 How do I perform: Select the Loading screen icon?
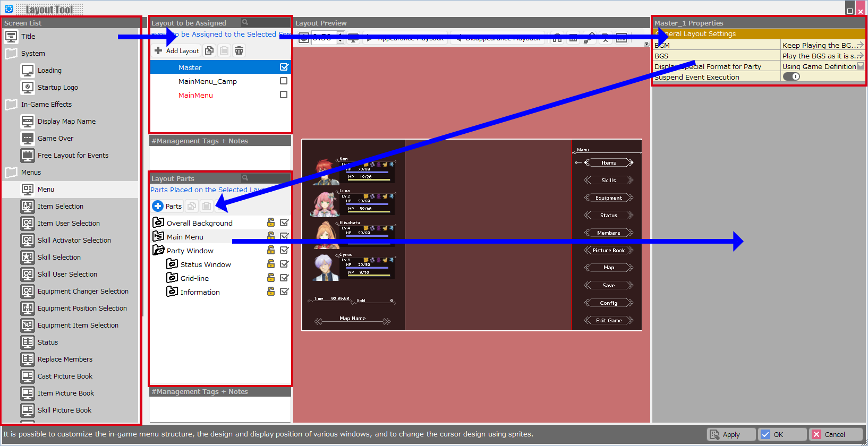(28, 70)
